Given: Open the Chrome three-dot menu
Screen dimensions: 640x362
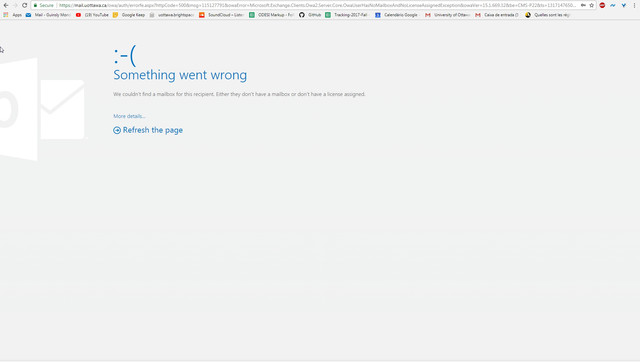Looking at the screenshot, I should (635, 5).
